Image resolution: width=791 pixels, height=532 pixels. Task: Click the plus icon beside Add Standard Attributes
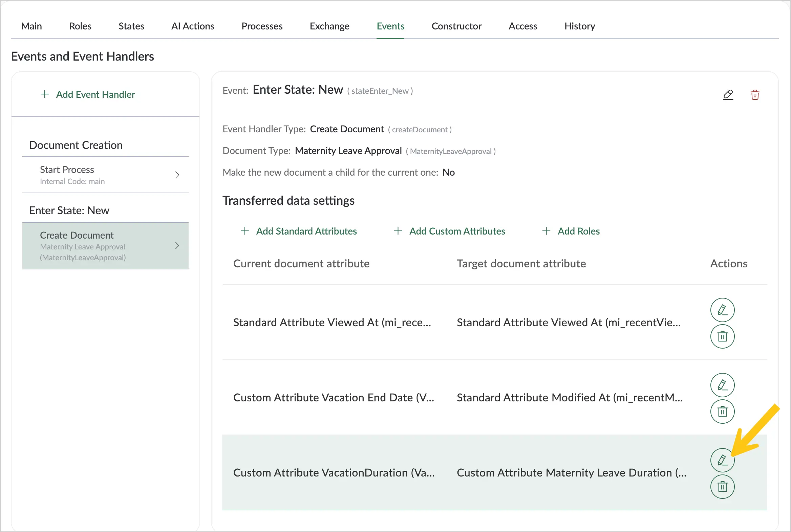click(245, 231)
